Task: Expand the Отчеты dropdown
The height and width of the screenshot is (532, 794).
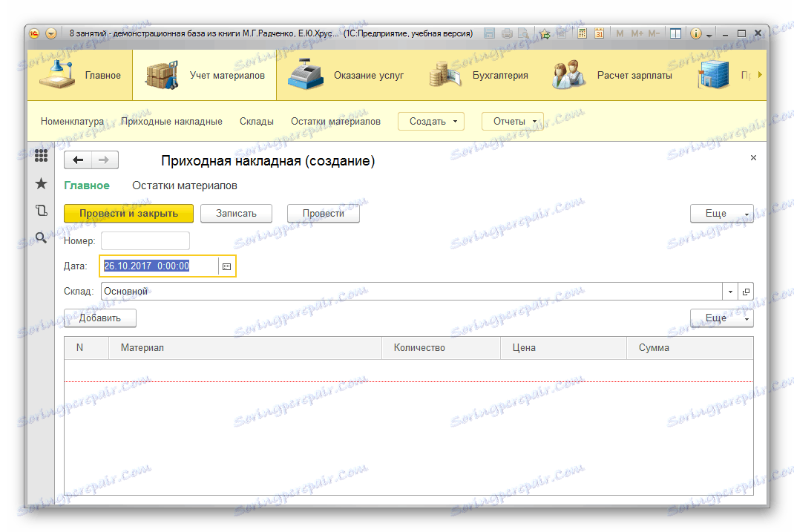Action: point(513,122)
